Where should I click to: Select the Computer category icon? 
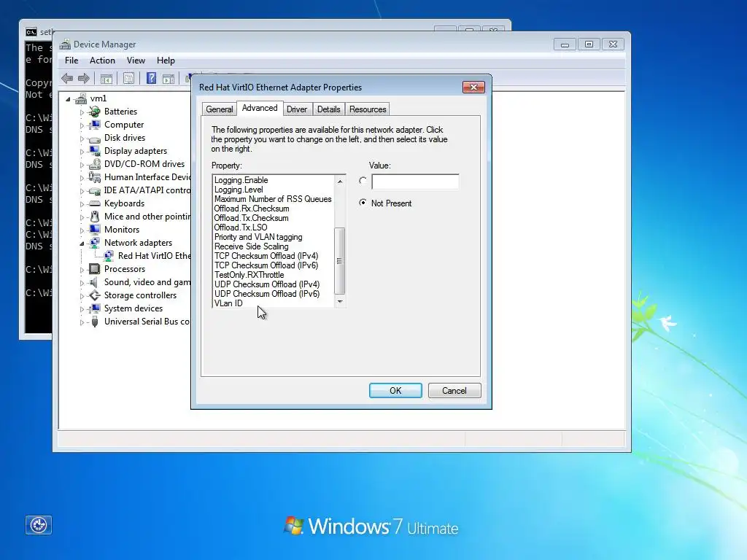click(95, 125)
